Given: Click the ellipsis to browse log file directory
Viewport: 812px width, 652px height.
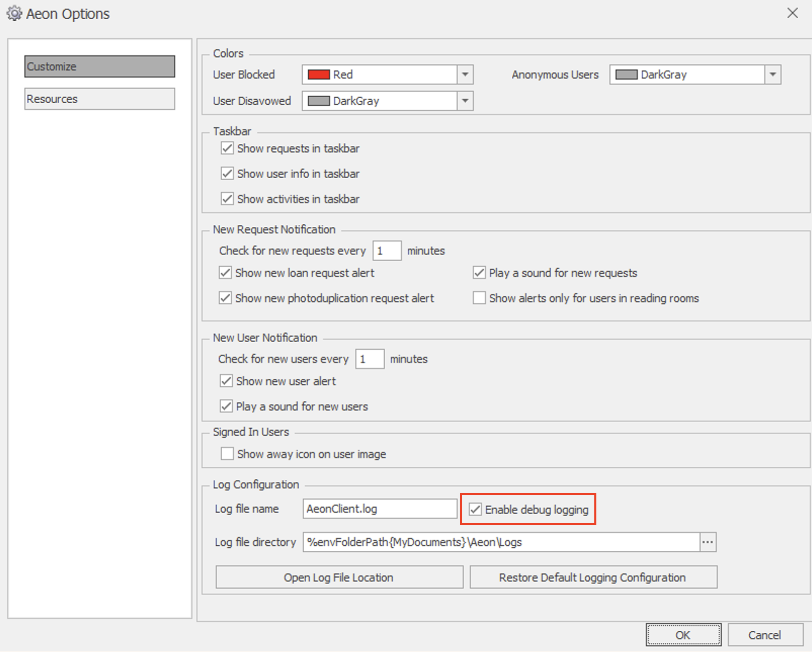Looking at the screenshot, I should point(708,542).
